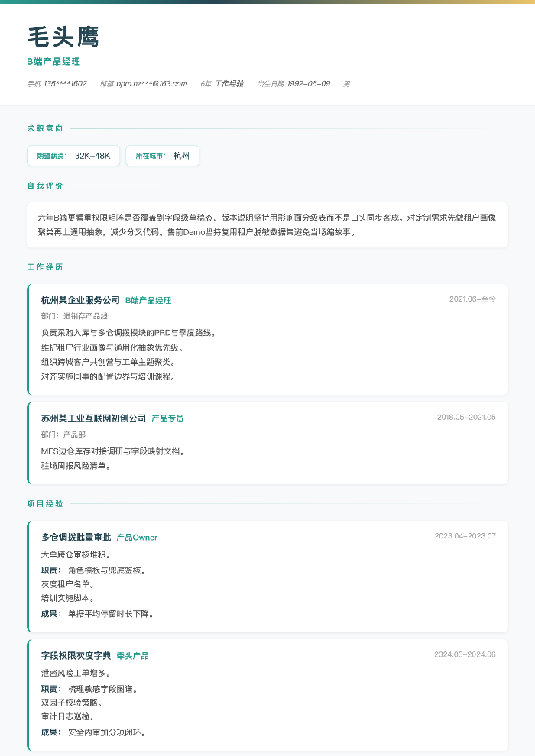Screen dimensions: 535x756
Task: Click the 工作经历 section heading
Action: coord(45,267)
